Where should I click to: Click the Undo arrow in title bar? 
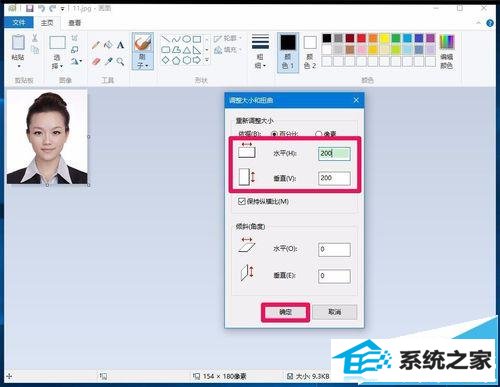[x=41, y=8]
